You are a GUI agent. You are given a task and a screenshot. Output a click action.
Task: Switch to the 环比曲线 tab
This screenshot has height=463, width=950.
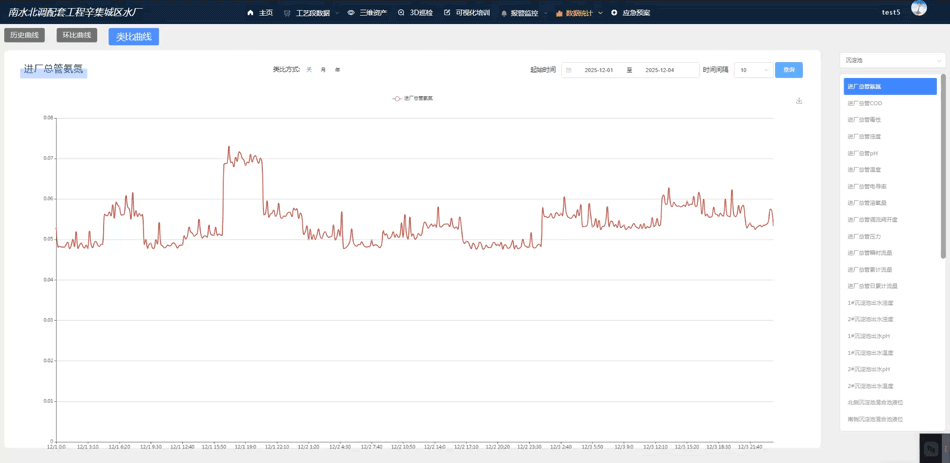tap(77, 36)
